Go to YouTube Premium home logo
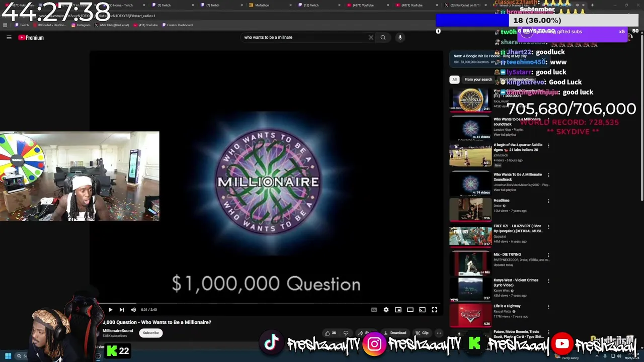The width and height of the screenshot is (644, 362). coord(31,37)
